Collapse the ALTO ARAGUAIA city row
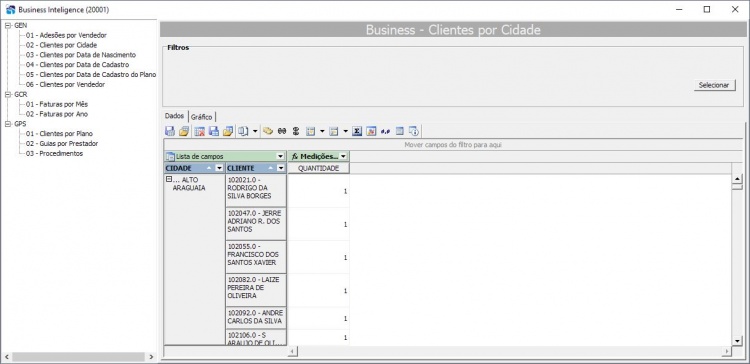 click(168, 179)
